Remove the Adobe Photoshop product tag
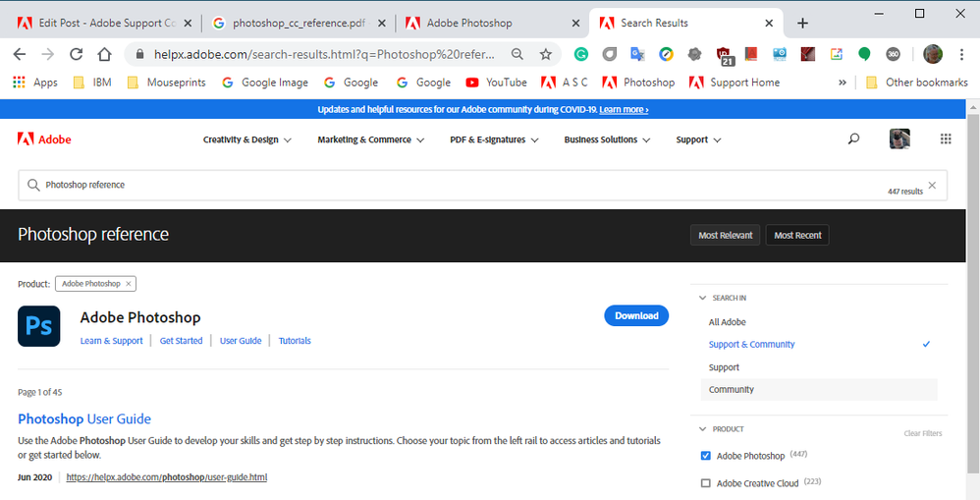Screen dimensions: 980x500 (128, 284)
